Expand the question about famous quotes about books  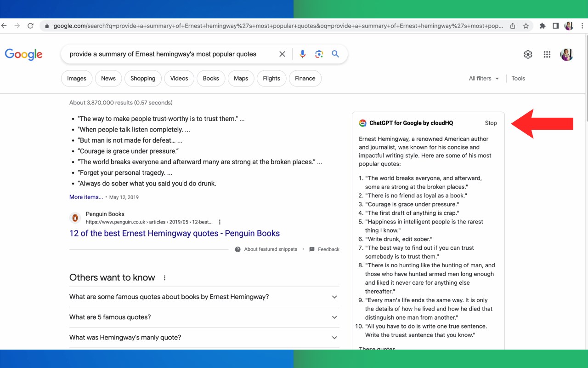click(204, 297)
